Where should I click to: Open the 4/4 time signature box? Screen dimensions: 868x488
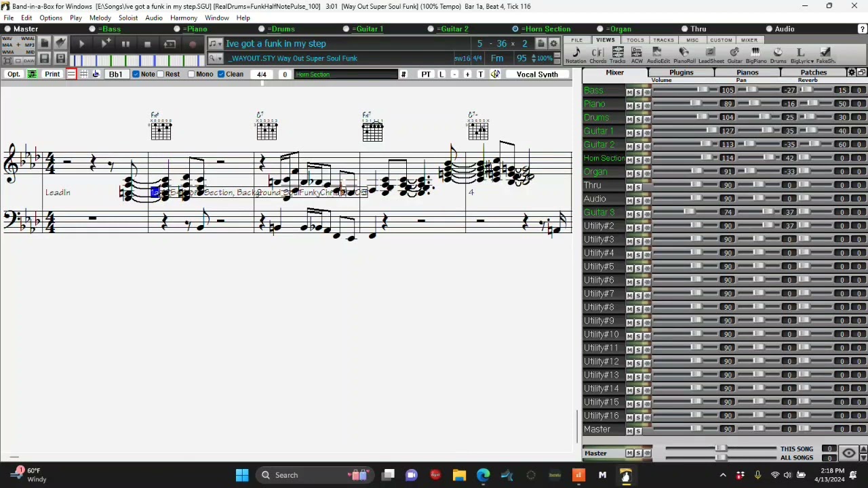tap(262, 74)
